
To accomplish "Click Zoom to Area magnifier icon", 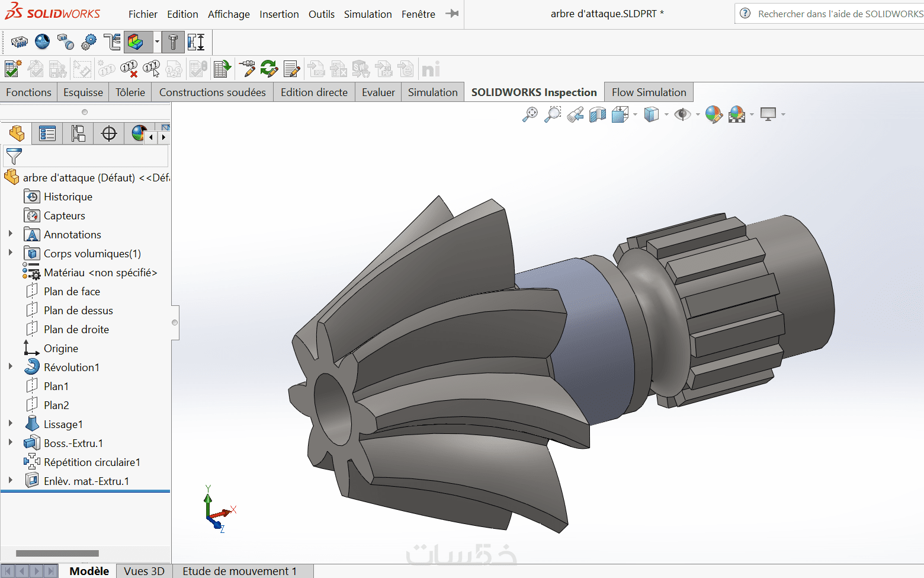I will click(x=553, y=114).
